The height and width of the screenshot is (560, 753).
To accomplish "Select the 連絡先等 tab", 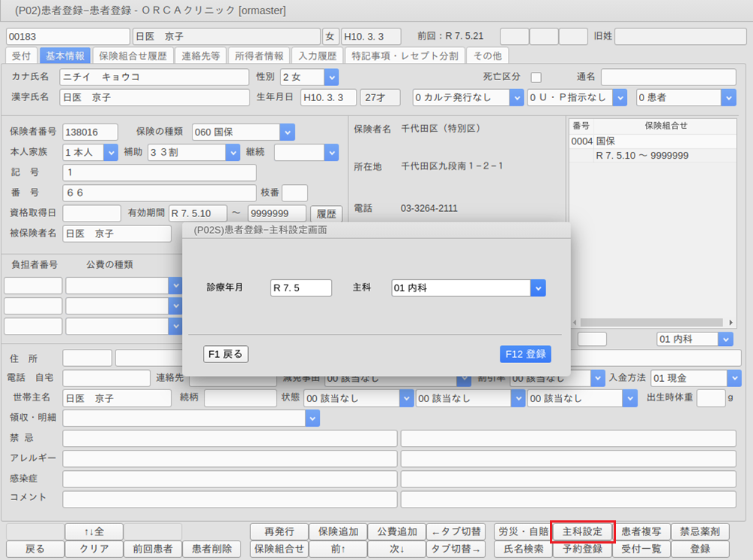I will pyautogui.click(x=201, y=55).
